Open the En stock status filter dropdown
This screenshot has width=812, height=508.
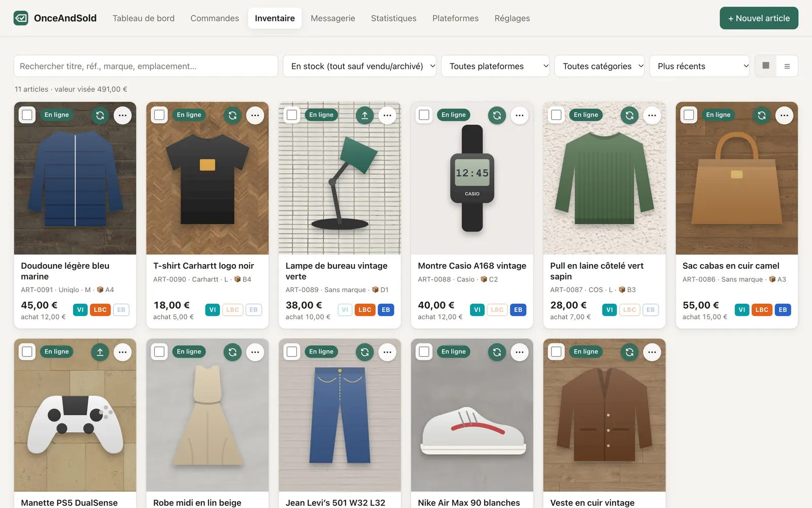(360, 66)
